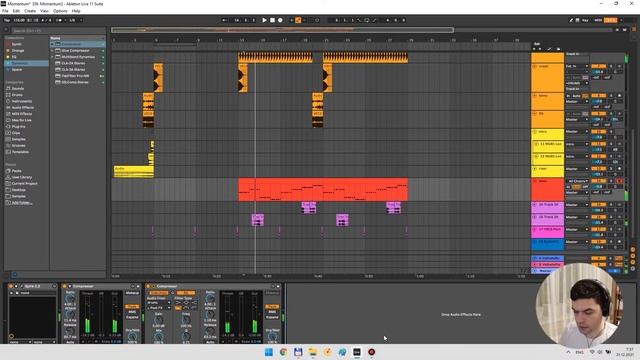Open the Audio Effects category
This screenshot has height=360, width=640.
coord(22,107)
